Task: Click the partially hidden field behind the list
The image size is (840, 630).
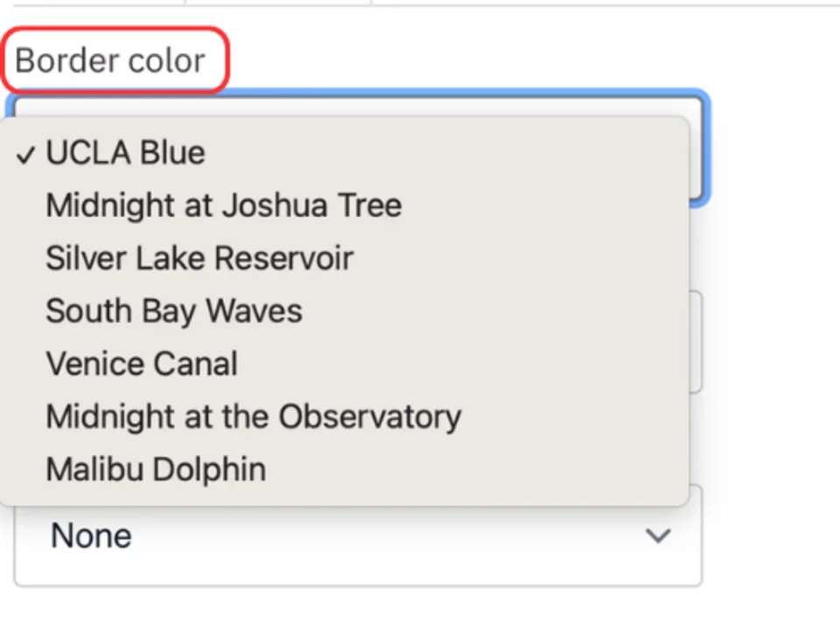Action: (696, 341)
